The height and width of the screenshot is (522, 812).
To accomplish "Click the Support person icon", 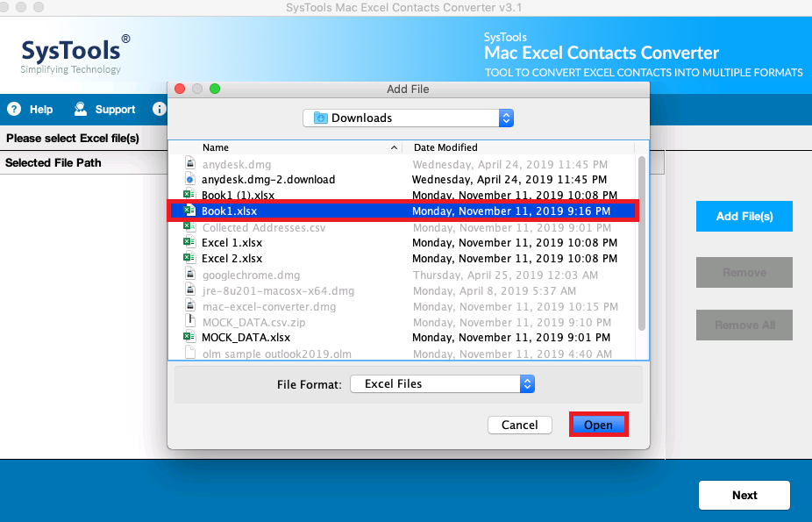I will (x=81, y=110).
